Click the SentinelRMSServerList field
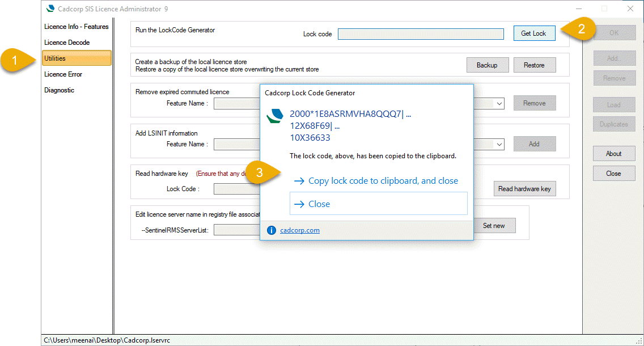This screenshot has height=346, width=644. click(x=237, y=230)
